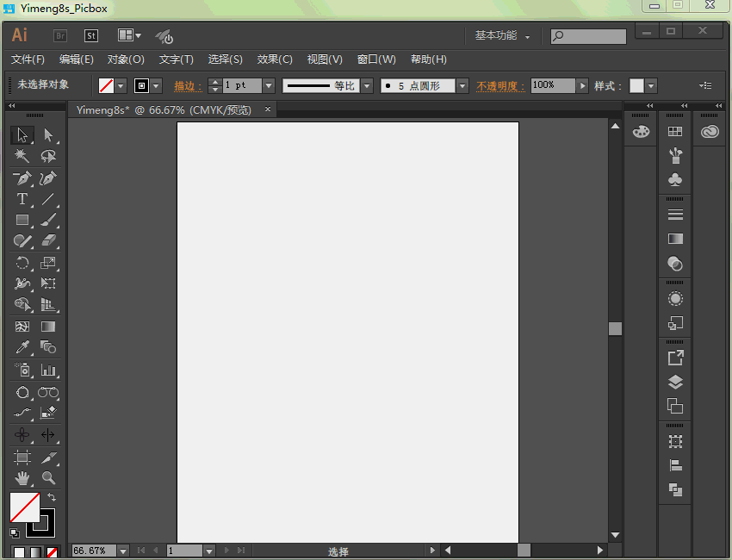The height and width of the screenshot is (560, 732).
Task: Open the Layers panel icon
Action: (x=675, y=382)
